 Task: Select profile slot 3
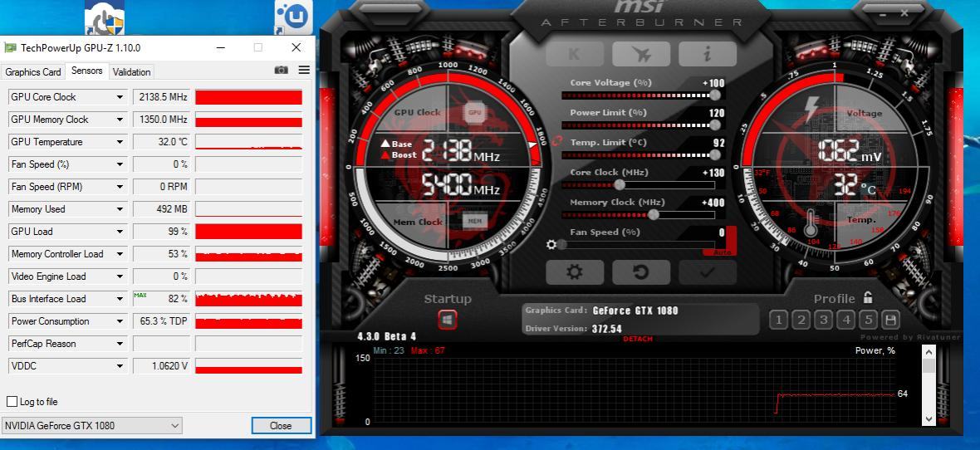[x=823, y=320]
